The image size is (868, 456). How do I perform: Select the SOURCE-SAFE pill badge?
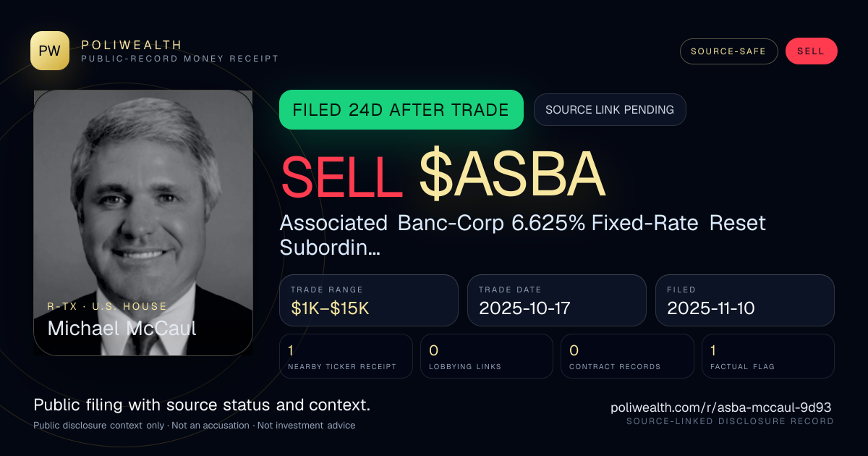[x=728, y=51]
